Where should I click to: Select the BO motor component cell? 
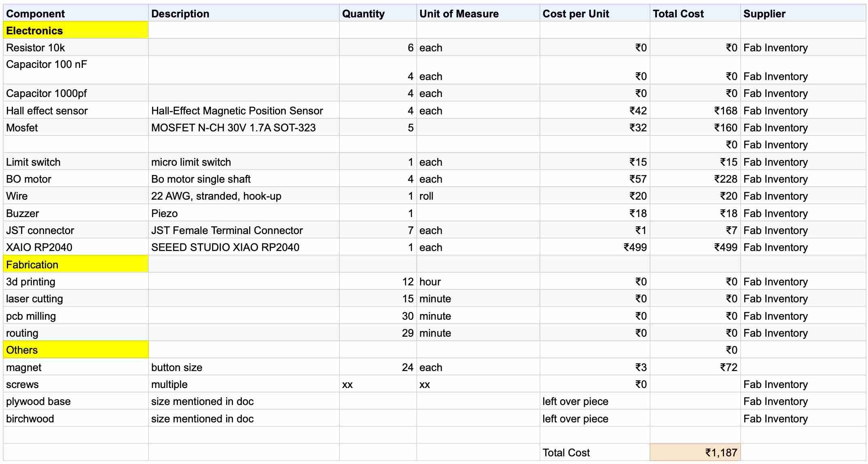pyautogui.click(x=76, y=179)
